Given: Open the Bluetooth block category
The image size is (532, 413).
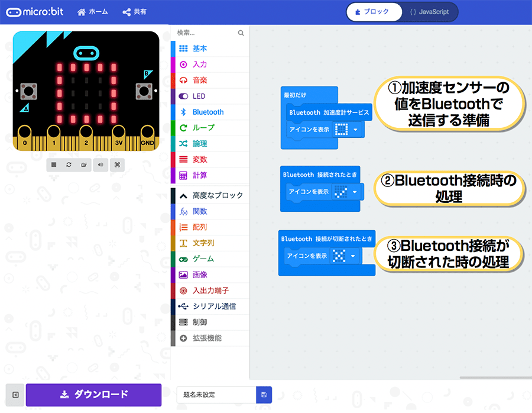Looking at the screenshot, I should point(210,112).
